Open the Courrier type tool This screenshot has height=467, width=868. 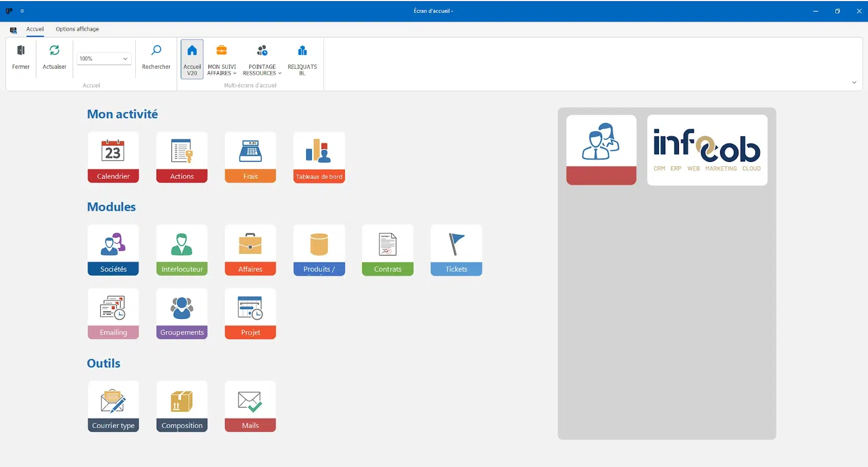(x=113, y=406)
